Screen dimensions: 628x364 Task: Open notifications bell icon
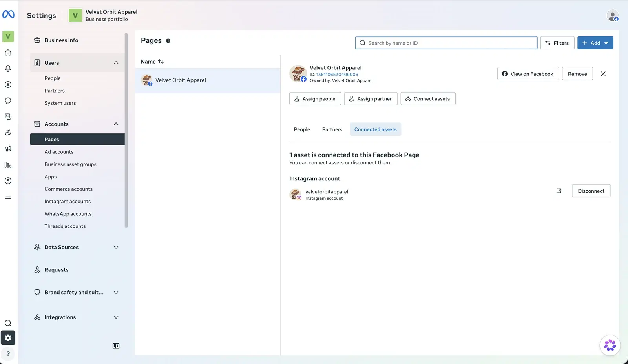(x=8, y=69)
